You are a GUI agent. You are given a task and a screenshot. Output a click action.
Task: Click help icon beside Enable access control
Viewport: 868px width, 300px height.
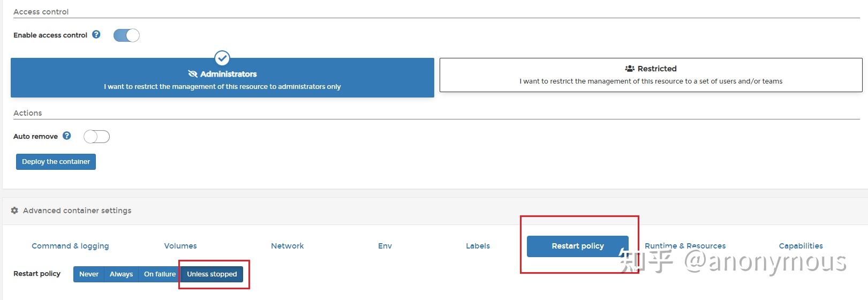coord(96,34)
